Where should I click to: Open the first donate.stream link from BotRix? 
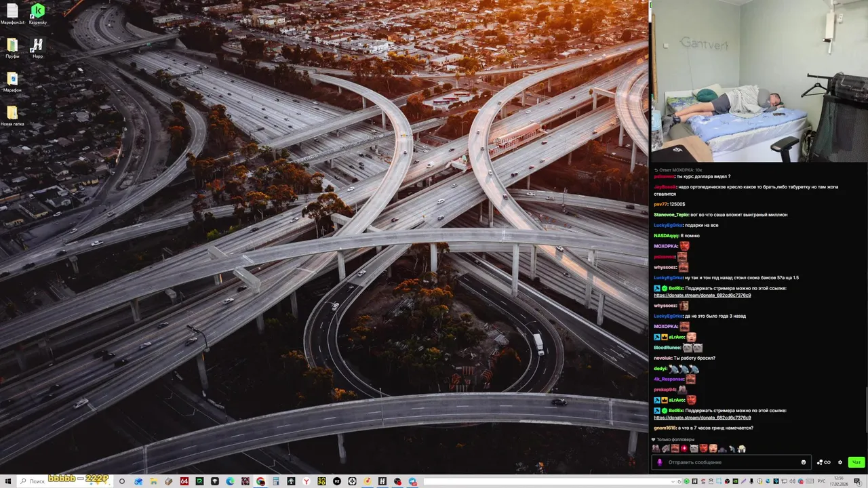point(702,296)
